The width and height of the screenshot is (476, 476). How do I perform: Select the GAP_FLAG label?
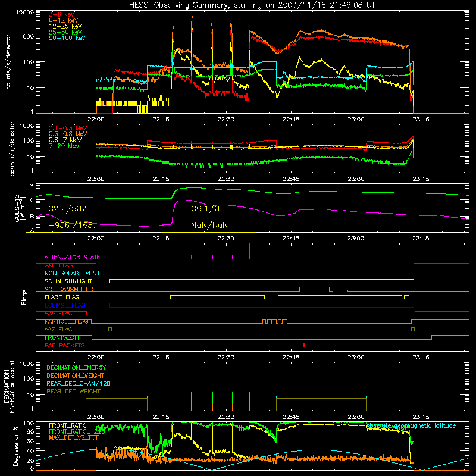[x=58, y=265]
